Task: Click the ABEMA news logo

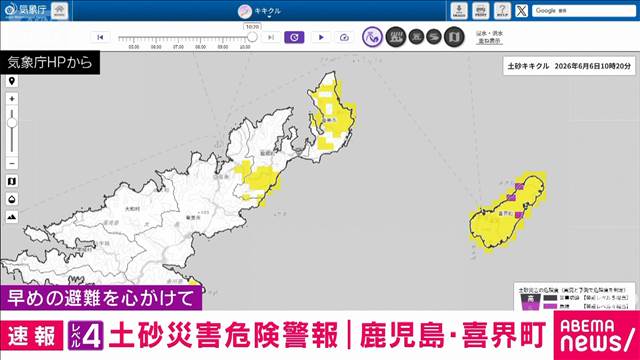Action: click(596, 336)
